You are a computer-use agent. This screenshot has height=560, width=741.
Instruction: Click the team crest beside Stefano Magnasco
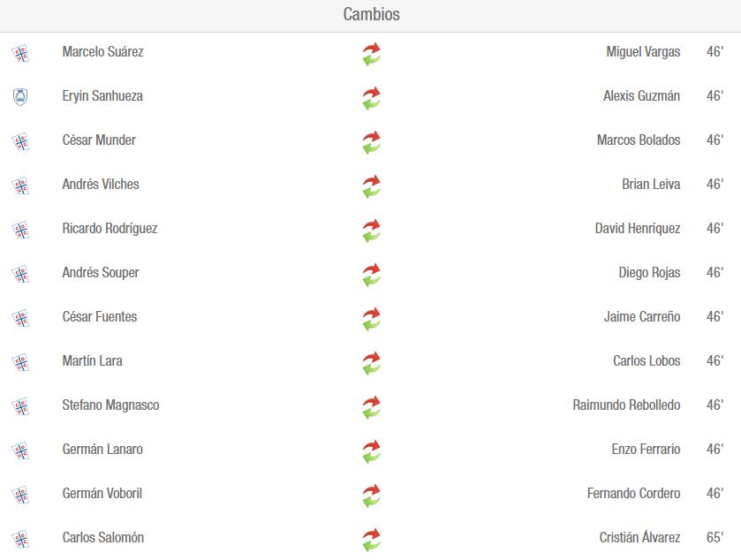click(x=20, y=407)
